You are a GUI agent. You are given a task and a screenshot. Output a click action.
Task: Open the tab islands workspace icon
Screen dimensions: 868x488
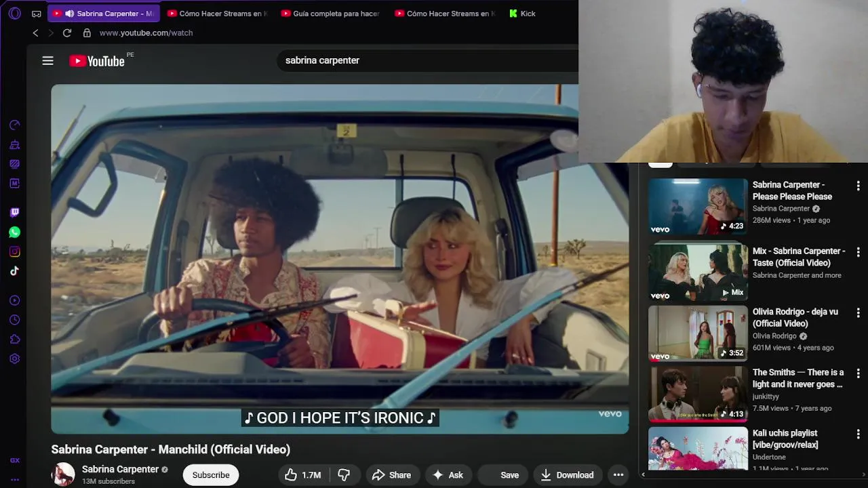click(36, 14)
